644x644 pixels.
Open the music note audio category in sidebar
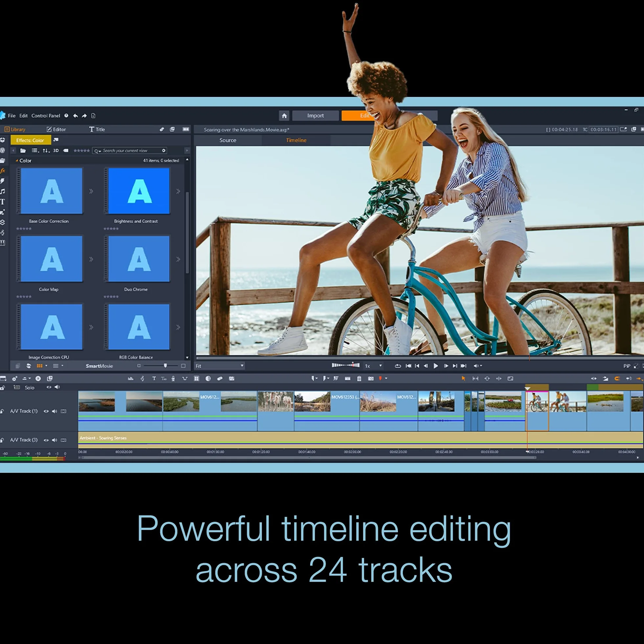pos(3,191)
